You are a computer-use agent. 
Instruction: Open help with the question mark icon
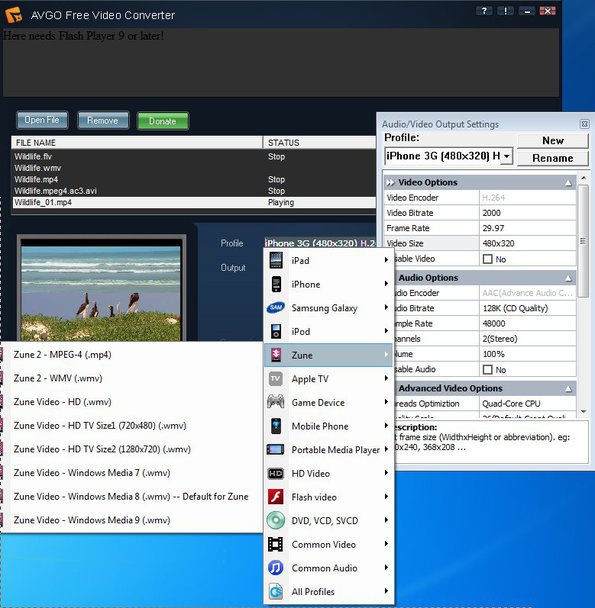(x=484, y=11)
